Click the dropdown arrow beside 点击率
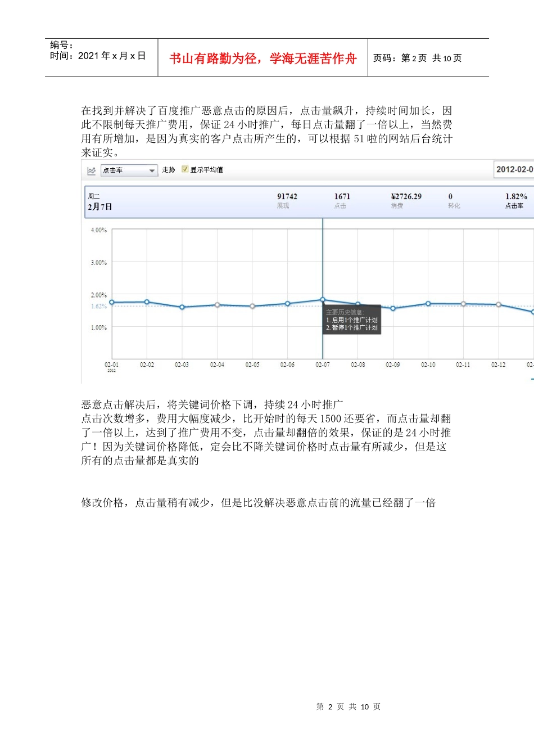The width and height of the screenshot is (534, 756). click(152, 171)
